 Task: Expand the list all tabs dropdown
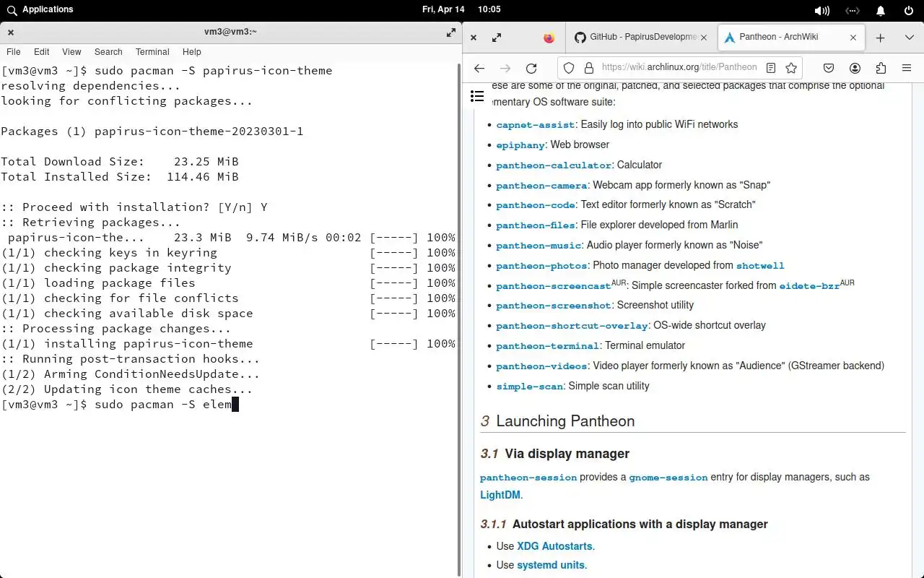910,38
